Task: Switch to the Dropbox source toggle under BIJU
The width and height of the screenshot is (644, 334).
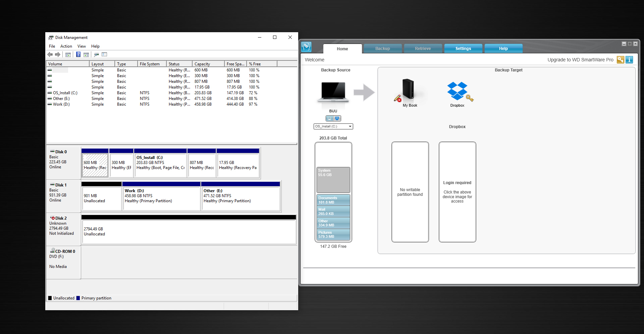Action: [x=337, y=118]
